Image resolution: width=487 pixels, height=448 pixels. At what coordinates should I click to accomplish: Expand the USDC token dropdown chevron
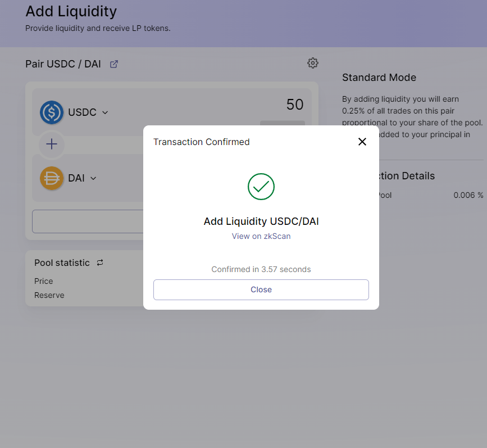coord(105,112)
